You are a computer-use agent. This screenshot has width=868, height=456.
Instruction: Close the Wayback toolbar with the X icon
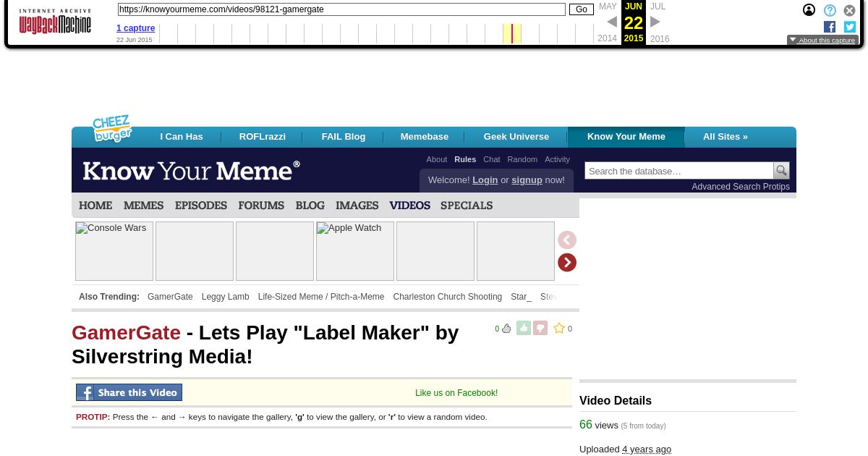[x=850, y=10]
